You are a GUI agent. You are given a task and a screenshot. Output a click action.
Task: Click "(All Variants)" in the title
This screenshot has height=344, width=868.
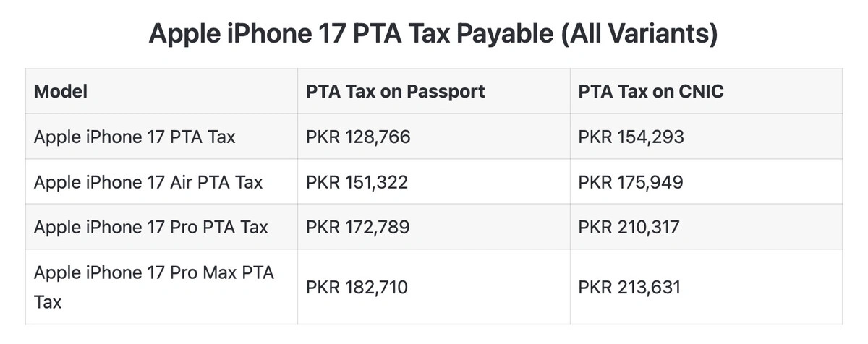click(x=639, y=34)
